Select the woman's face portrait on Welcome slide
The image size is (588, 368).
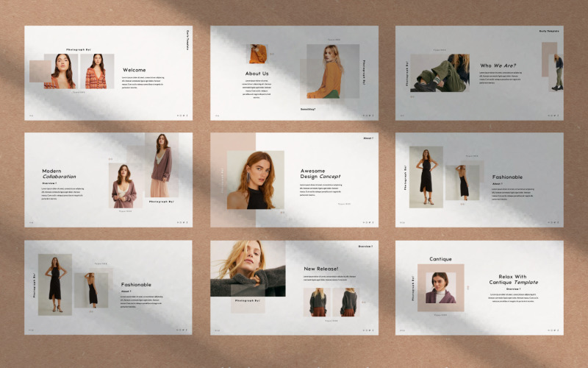click(x=62, y=71)
